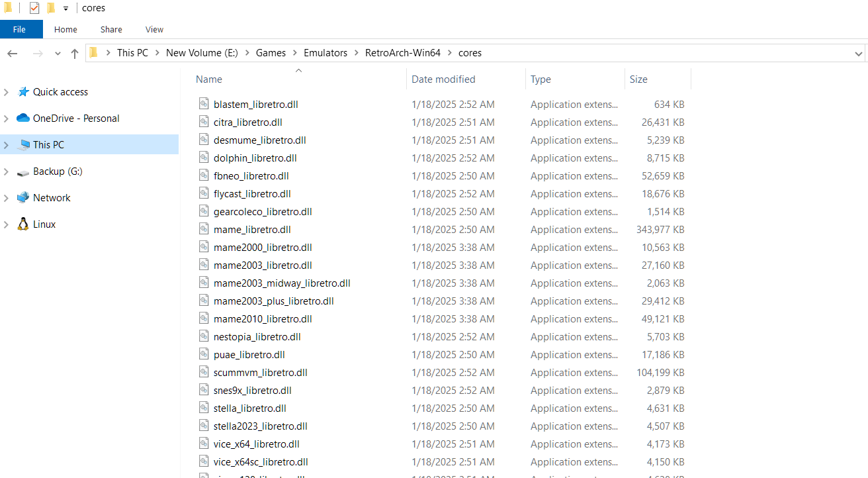Click the blastem_libretro.dll file icon
Screen dimensions: 868x478
[x=203, y=104]
